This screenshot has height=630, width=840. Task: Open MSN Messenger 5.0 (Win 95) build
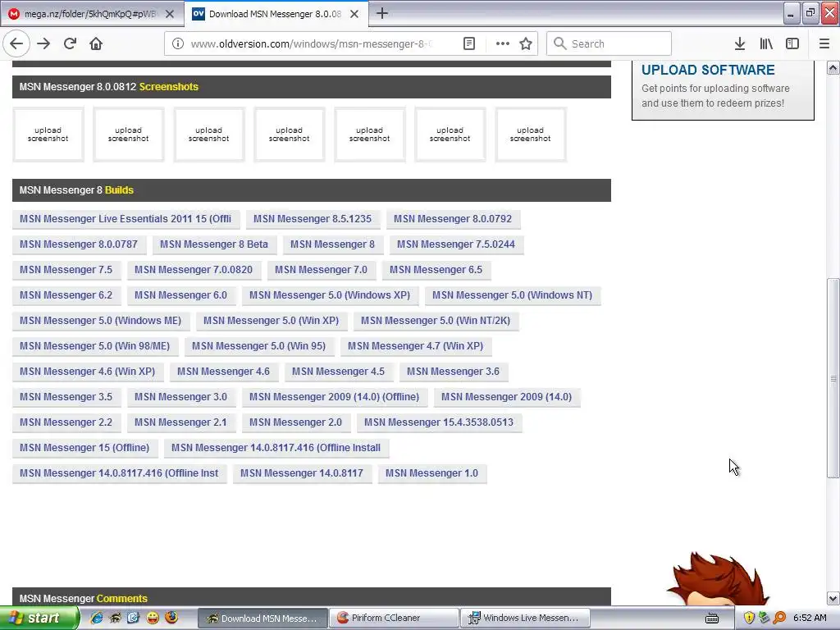click(258, 346)
